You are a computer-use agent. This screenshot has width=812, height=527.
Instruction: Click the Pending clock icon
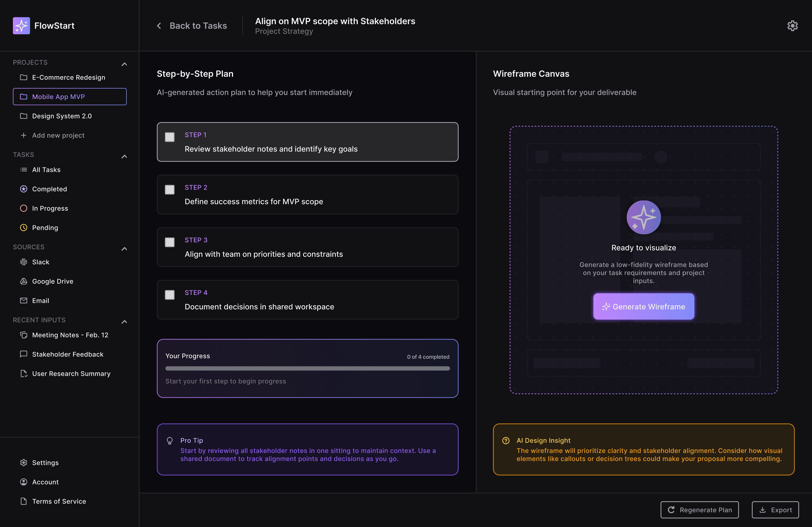click(24, 227)
